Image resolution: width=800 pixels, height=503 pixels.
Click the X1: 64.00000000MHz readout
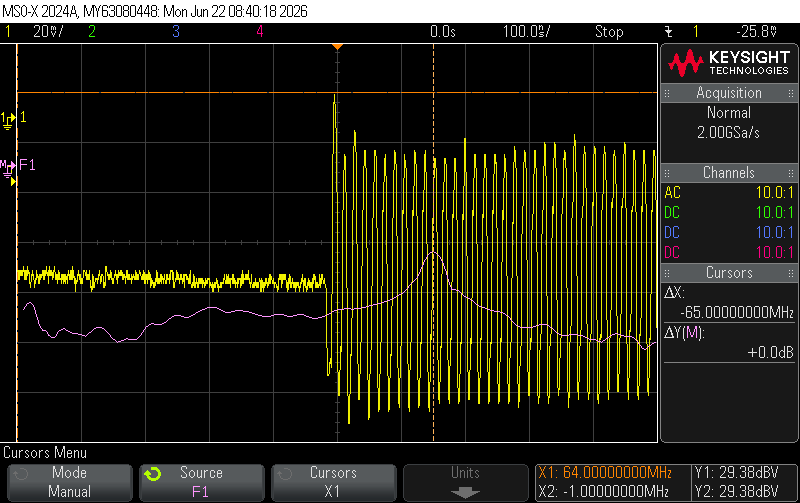[605, 473]
